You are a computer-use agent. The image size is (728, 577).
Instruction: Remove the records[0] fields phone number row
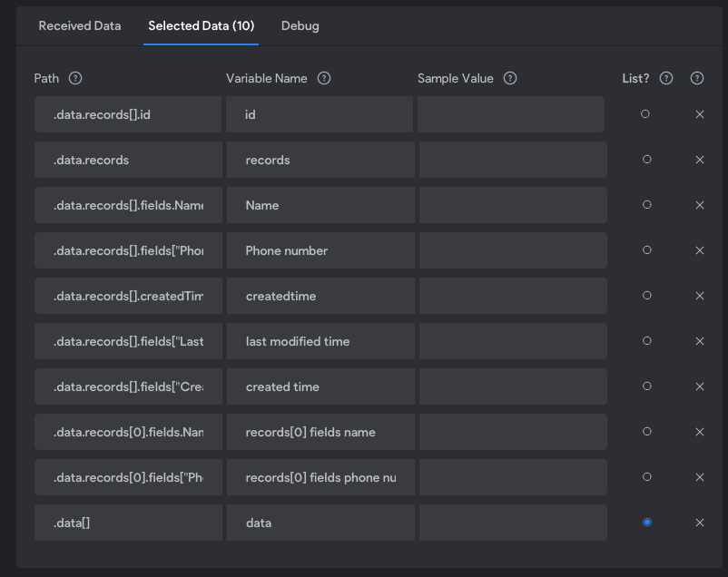point(700,477)
